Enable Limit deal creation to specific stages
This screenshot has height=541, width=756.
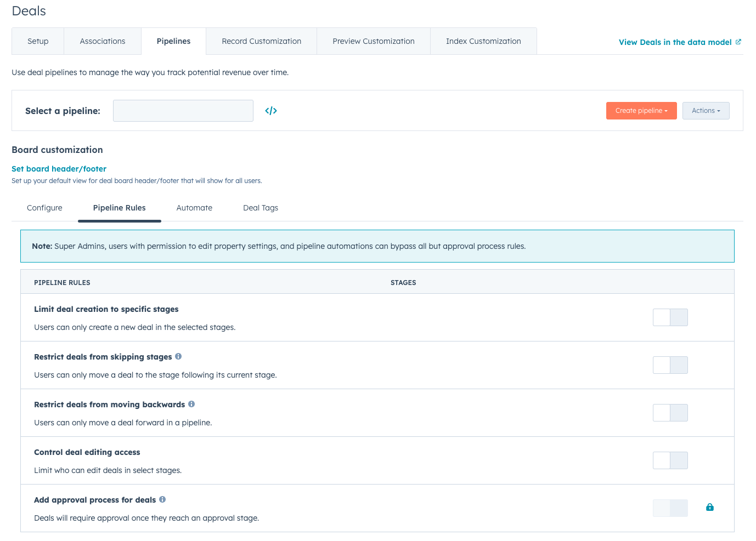[x=670, y=317]
